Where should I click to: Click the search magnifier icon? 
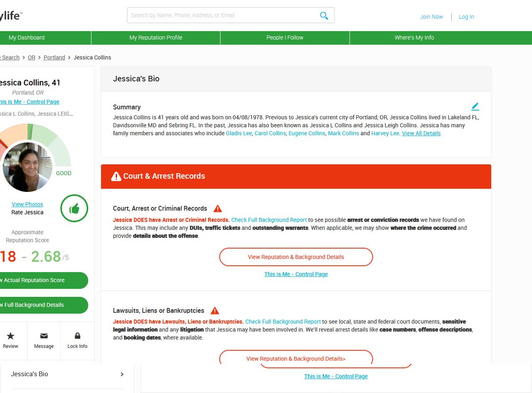tap(324, 16)
